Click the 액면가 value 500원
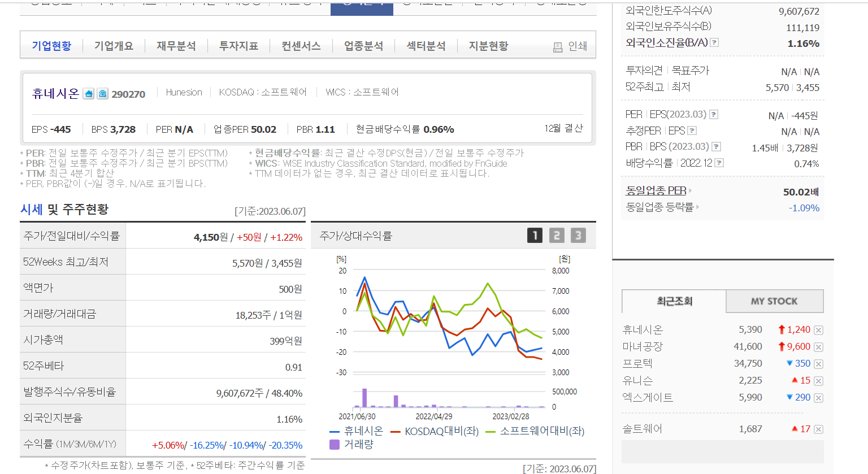This screenshot has height=474, width=868. point(290,289)
